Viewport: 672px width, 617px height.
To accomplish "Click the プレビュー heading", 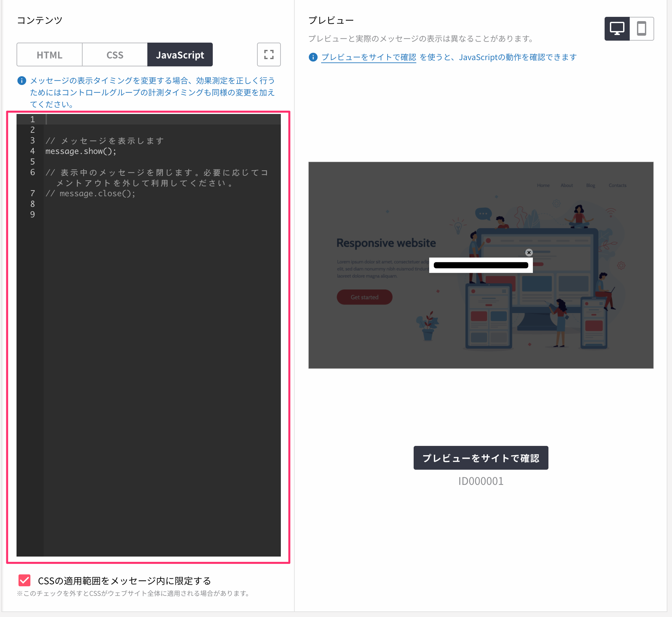I will 331,20.
